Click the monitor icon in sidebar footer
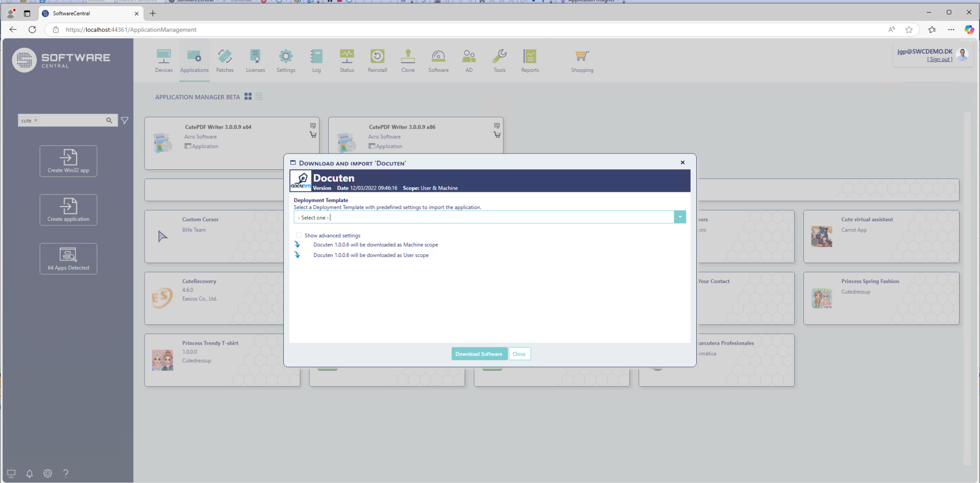Viewport: 980px width, 483px height. [11, 473]
